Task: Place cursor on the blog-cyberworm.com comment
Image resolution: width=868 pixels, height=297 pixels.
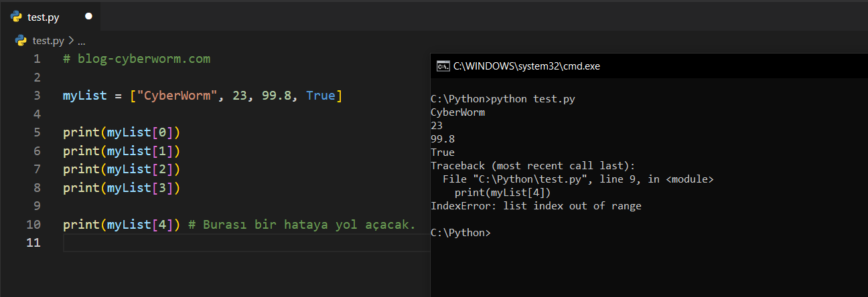Action: click(x=137, y=59)
